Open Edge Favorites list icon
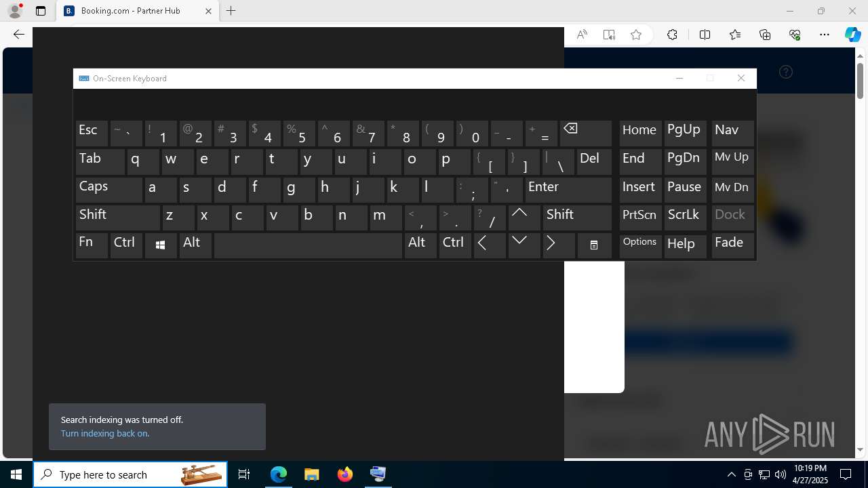Image resolution: width=868 pixels, height=488 pixels. (x=735, y=35)
